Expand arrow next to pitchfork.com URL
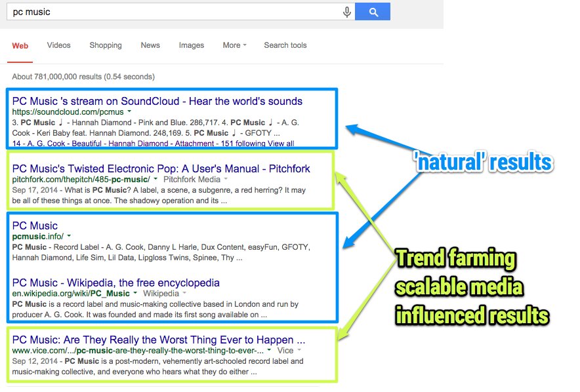 [155, 179]
